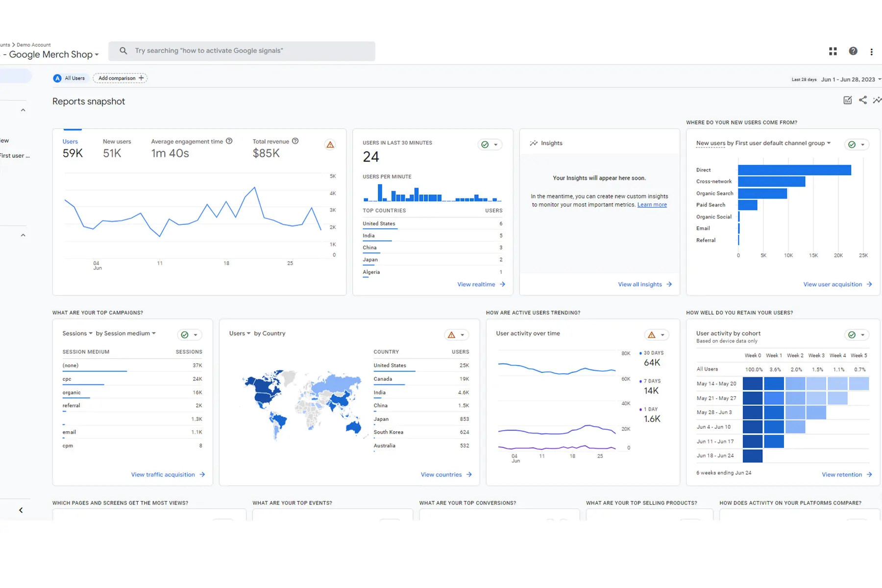Open the Google apps grid icon
The image size is (882, 588).
tap(833, 51)
